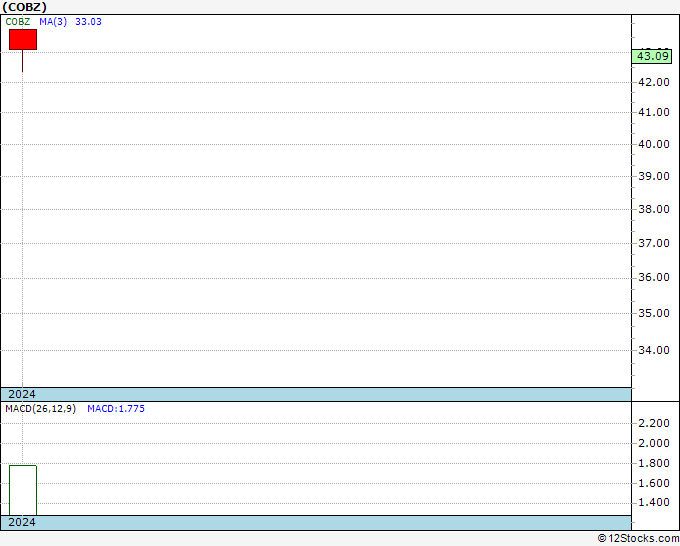Screen dimensions: 680x546
Task: Click the MACD:1.775 value text
Action: (116, 409)
